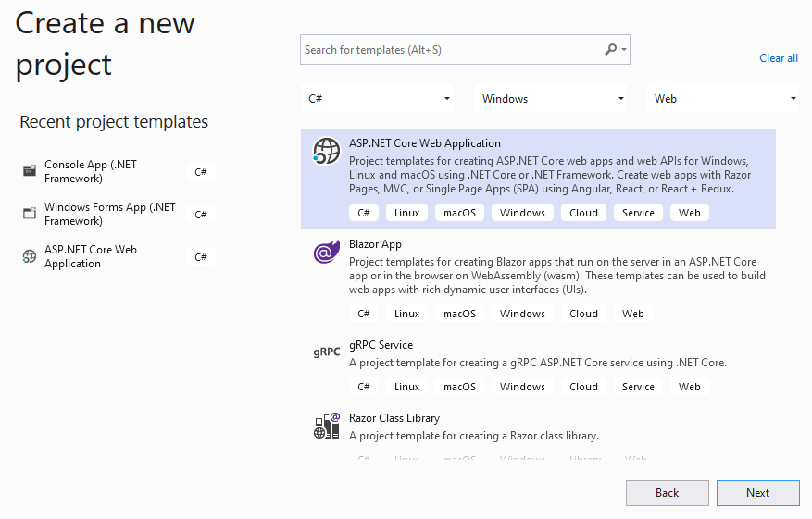Viewport: 812px width, 519px height.
Task: Click the Razor class library description text
Action: 474,436
